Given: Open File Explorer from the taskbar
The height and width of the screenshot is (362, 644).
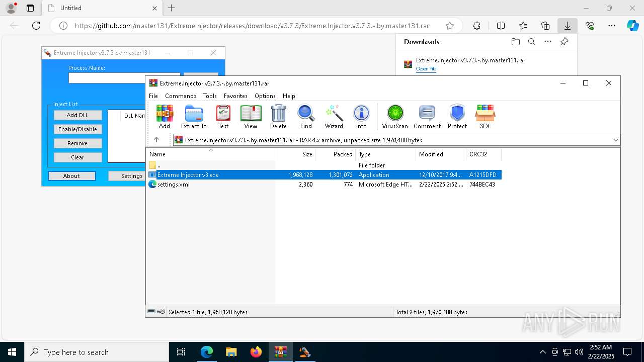Looking at the screenshot, I should coord(231,352).
